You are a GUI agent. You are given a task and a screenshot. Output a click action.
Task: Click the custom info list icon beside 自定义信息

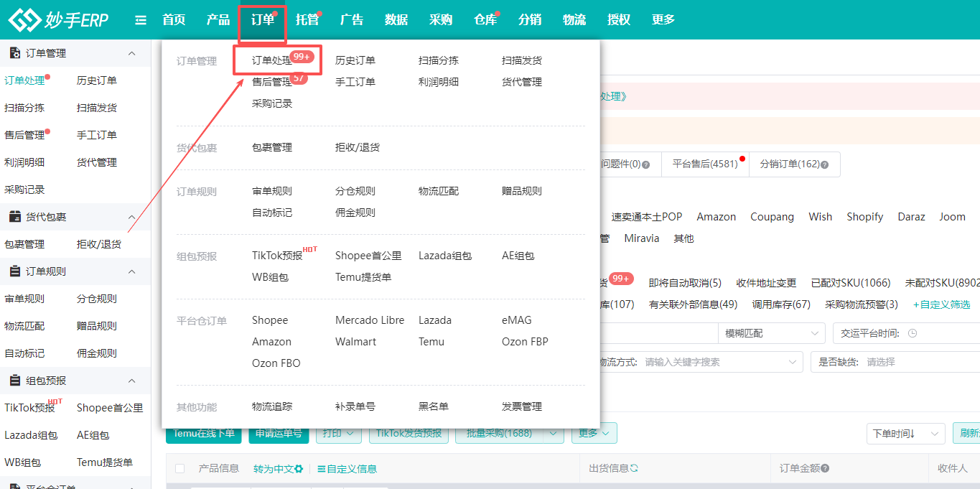point(323,468)
